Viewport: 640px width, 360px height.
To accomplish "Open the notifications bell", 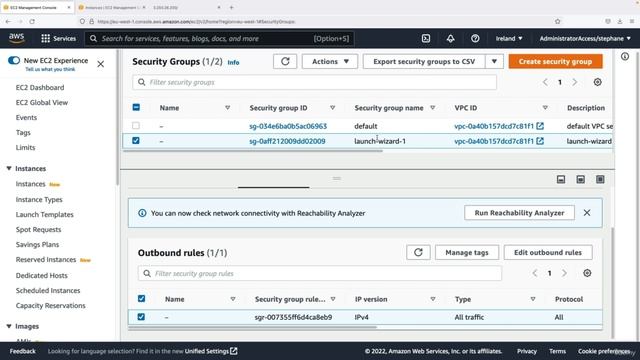I will 450,38.
